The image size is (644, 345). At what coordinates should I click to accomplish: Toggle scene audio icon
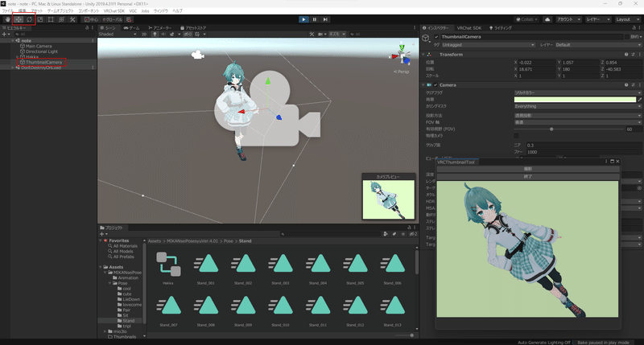163,34
